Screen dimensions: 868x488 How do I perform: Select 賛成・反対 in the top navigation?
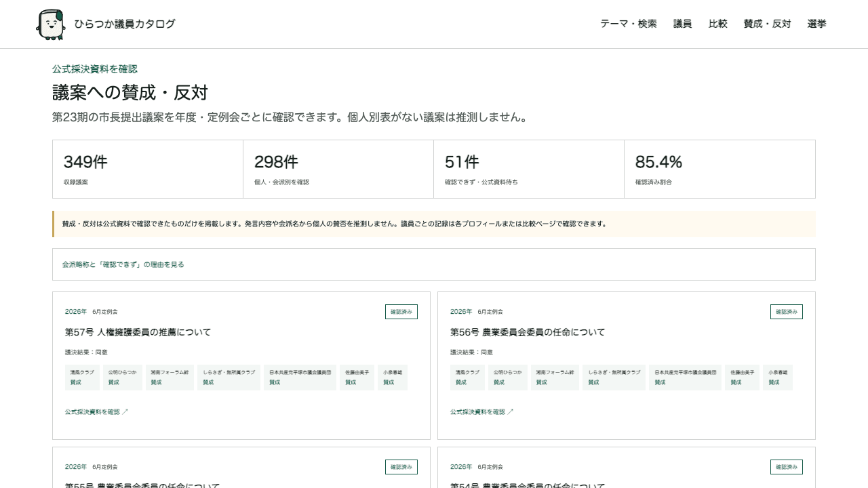coord(768,24)
